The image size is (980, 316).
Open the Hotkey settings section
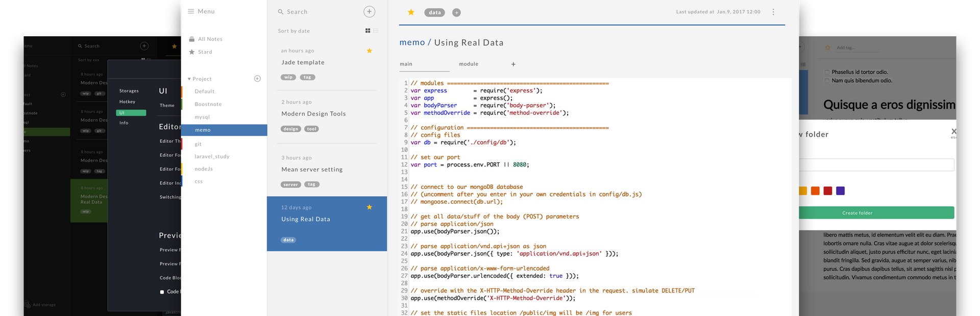pos(128,102)
